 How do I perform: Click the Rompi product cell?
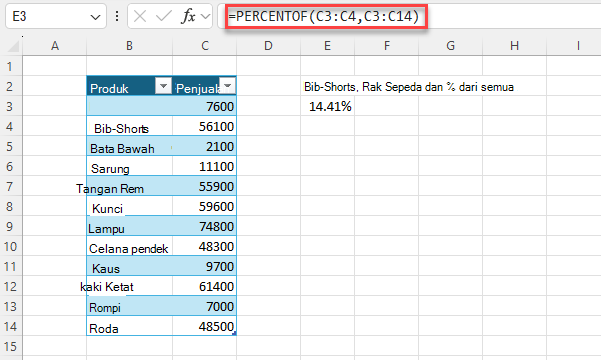(130, 306)
